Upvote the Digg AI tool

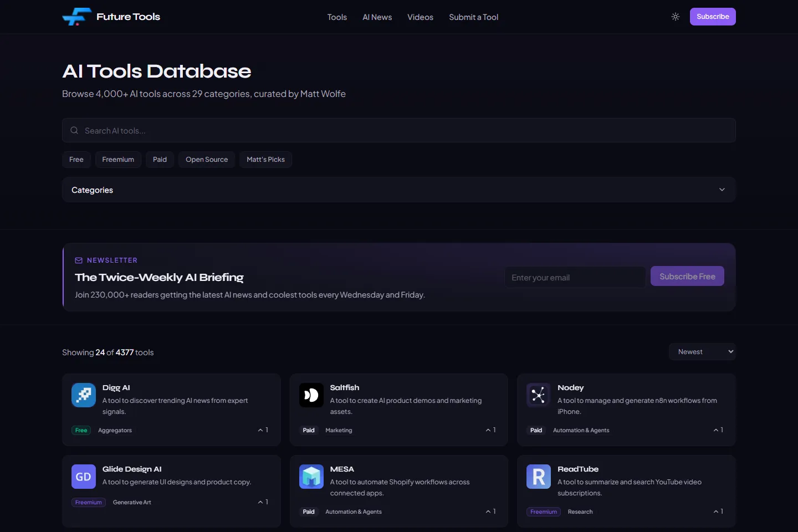pos(263,430)
